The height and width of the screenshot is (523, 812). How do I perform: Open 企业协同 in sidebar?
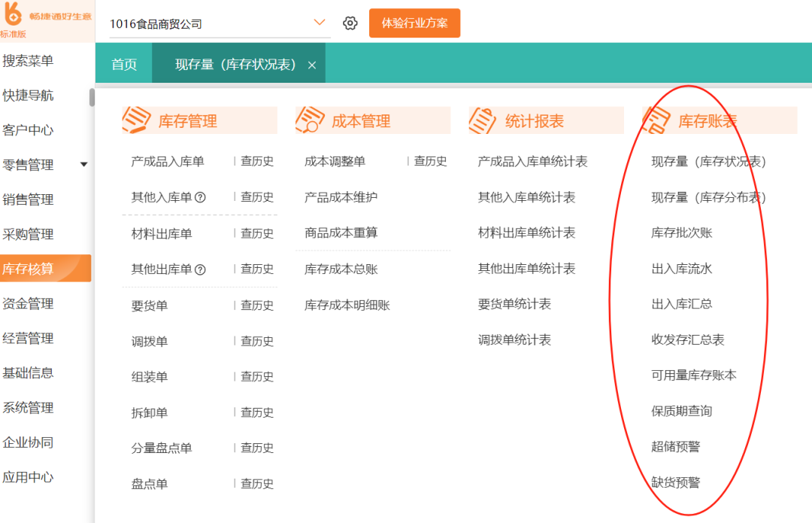pyautogui.click(x=28, y=442)
